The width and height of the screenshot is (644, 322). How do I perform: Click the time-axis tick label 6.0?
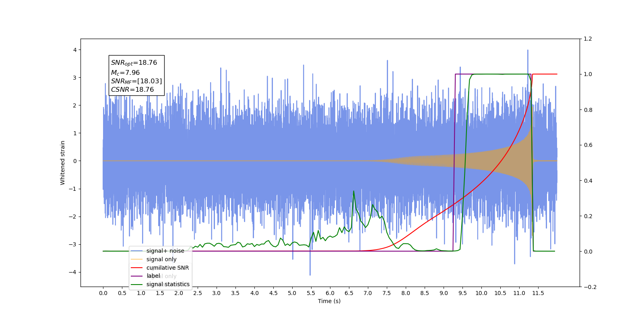point(330,293)
